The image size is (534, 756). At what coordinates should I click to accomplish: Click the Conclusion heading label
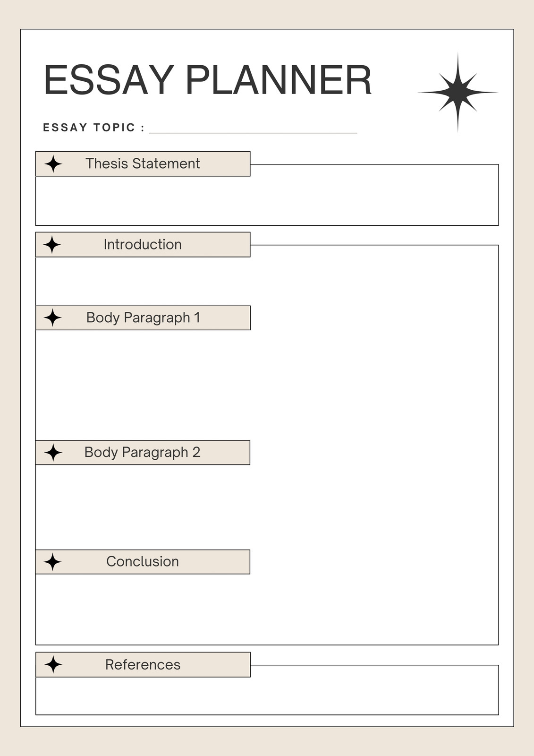click(143, 561)
